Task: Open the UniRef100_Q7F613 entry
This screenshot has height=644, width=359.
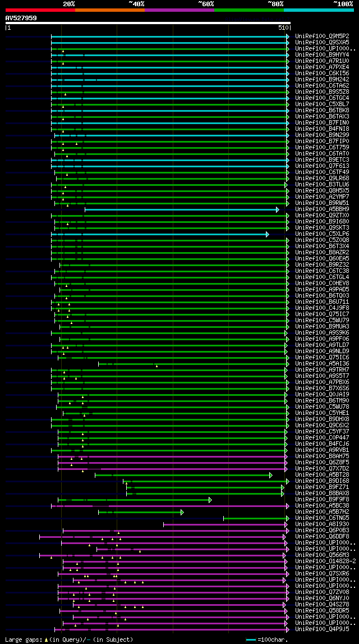Action: [x=322, y=166]
